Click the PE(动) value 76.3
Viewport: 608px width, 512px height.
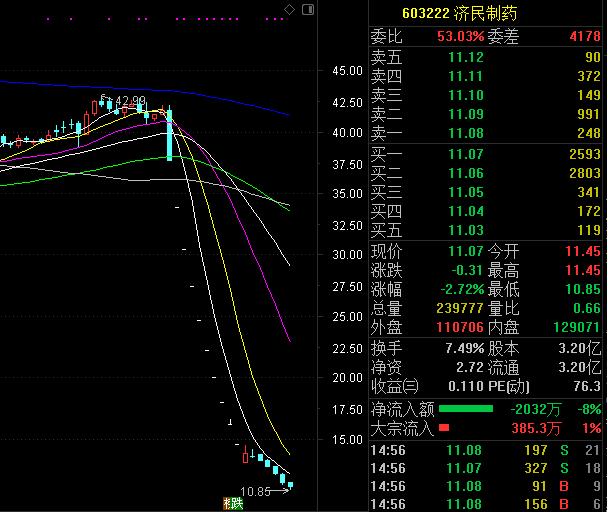588,387
